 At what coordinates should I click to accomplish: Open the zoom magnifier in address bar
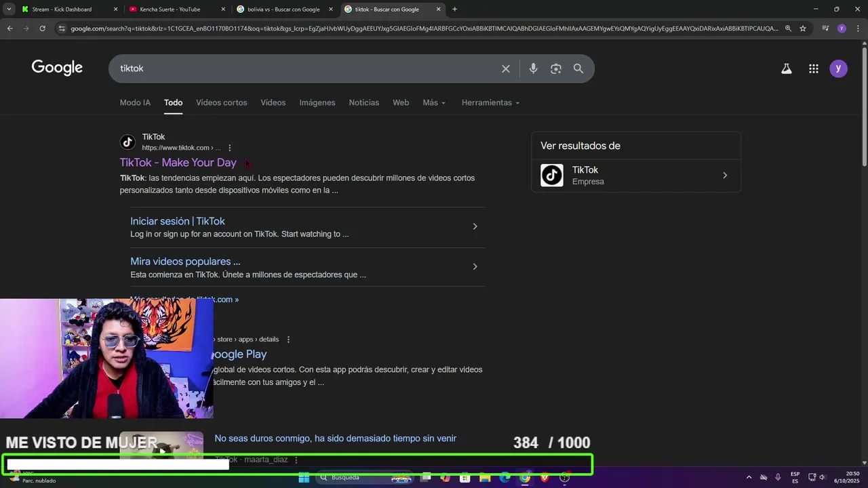(788, 28)
